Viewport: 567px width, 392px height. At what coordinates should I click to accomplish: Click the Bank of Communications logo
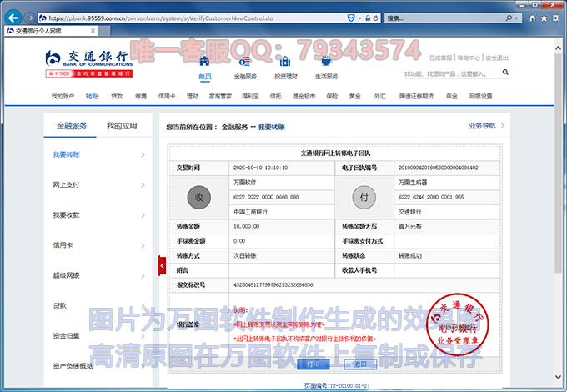tap(88, 60)
